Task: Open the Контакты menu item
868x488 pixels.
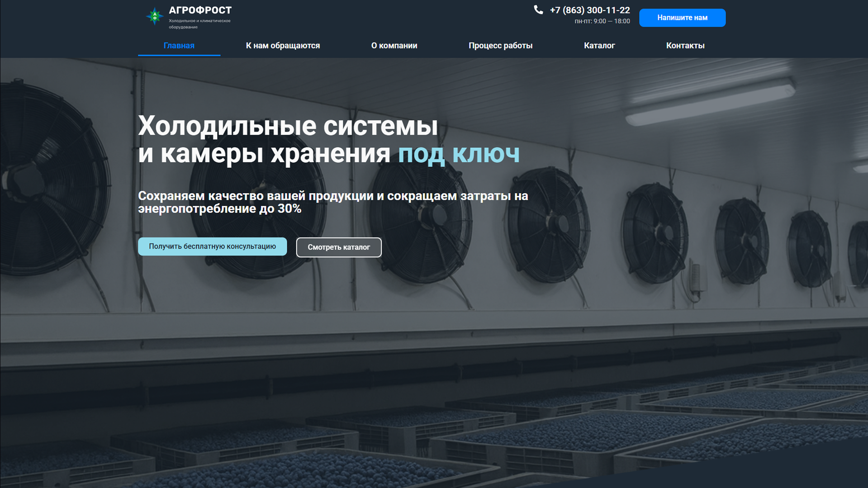Action: click(685, 46)
